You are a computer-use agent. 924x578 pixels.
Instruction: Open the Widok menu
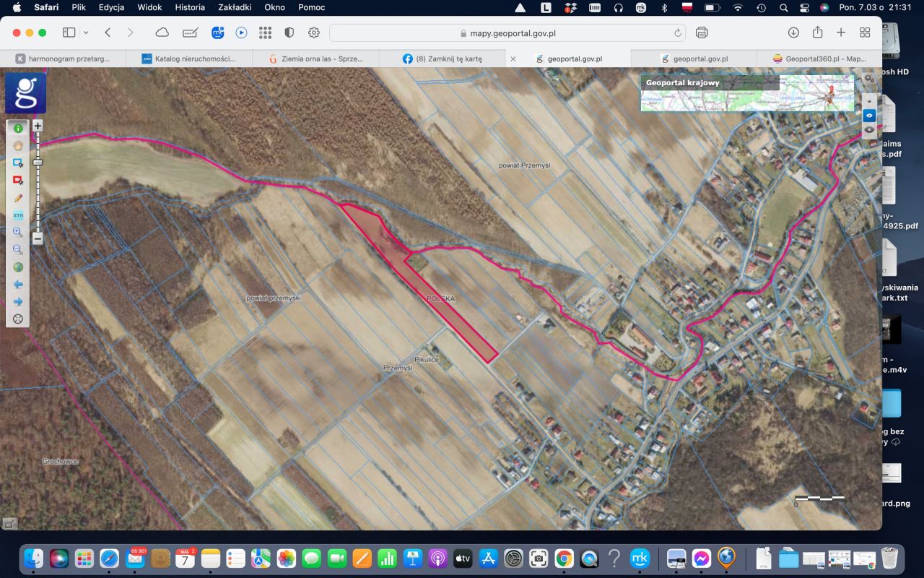point(149,7)
